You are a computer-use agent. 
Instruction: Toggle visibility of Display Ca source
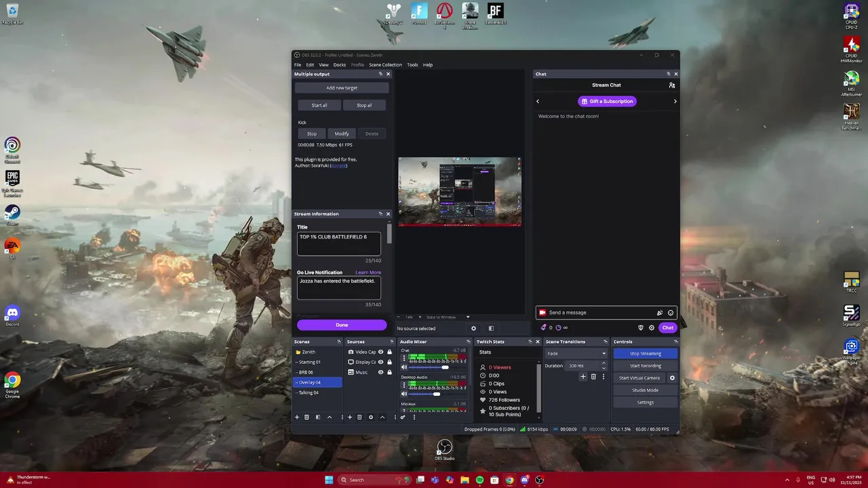[x=380, y=362]
